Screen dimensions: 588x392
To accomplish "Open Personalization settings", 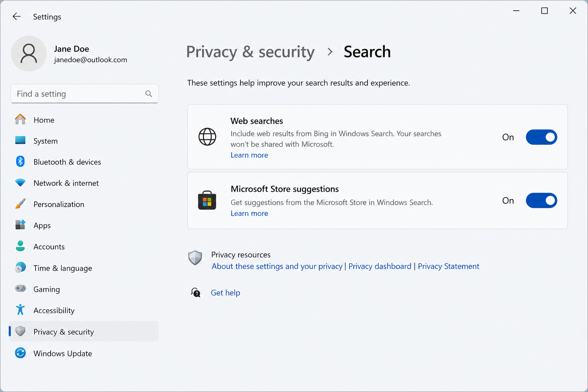I will (x=83, y=204).
